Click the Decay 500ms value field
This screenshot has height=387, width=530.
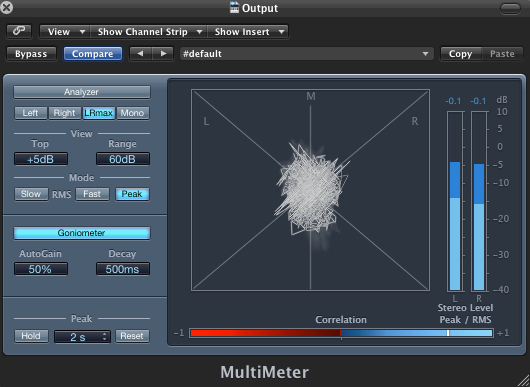123,269
